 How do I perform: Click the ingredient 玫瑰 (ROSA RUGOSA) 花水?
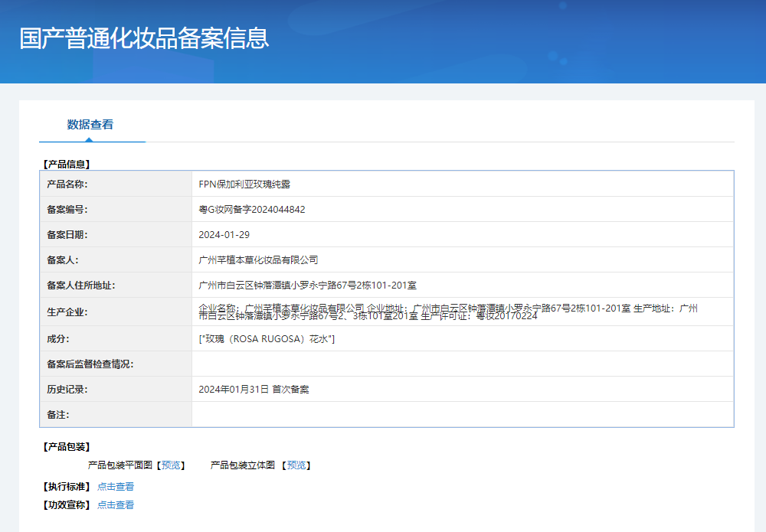[x=267, y=339]
